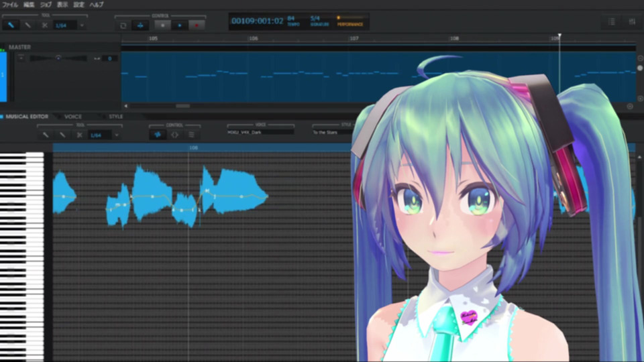The width and height of the screenshot is (644, 362).
Task: Click bar 106 marker on timeline ruler
Action: coord(254,38)
